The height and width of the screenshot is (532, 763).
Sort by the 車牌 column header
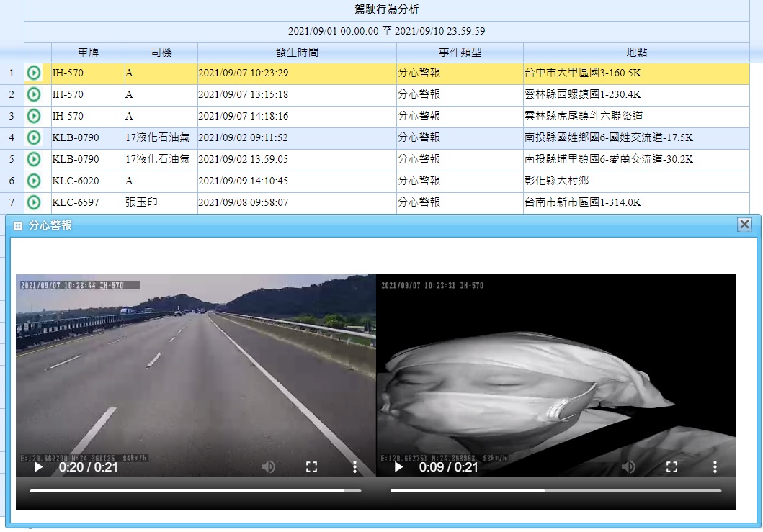pyautogui.click(x=88, y=53)
